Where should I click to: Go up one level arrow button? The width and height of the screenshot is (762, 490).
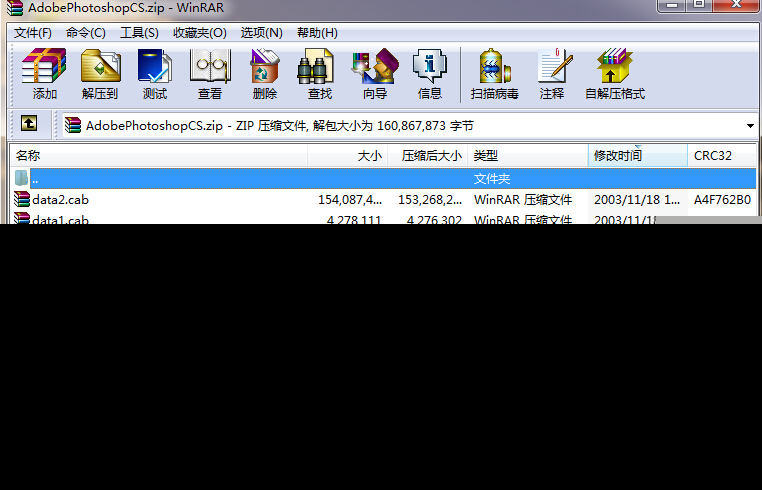point(29,123)
